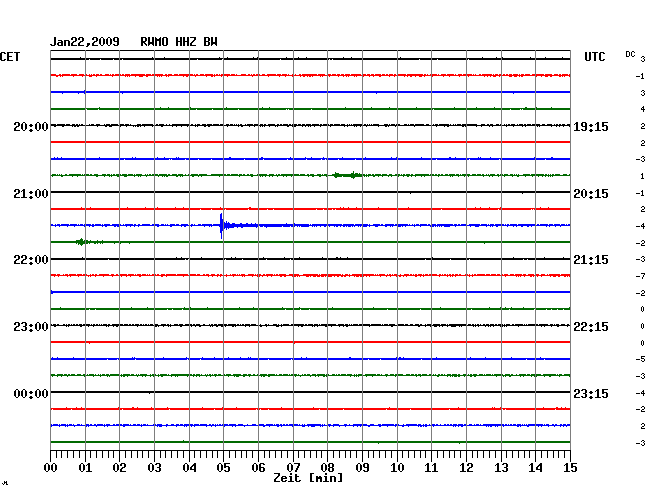
Task: Click the 19:15 UTC time label
Action: pyautogui.click(x=591, y=126)
